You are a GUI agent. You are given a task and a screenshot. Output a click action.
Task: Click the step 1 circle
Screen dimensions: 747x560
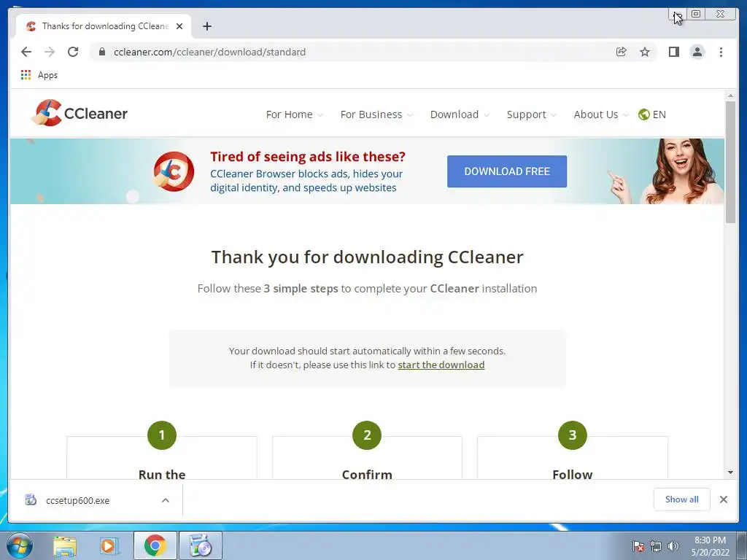click(162, 435)
